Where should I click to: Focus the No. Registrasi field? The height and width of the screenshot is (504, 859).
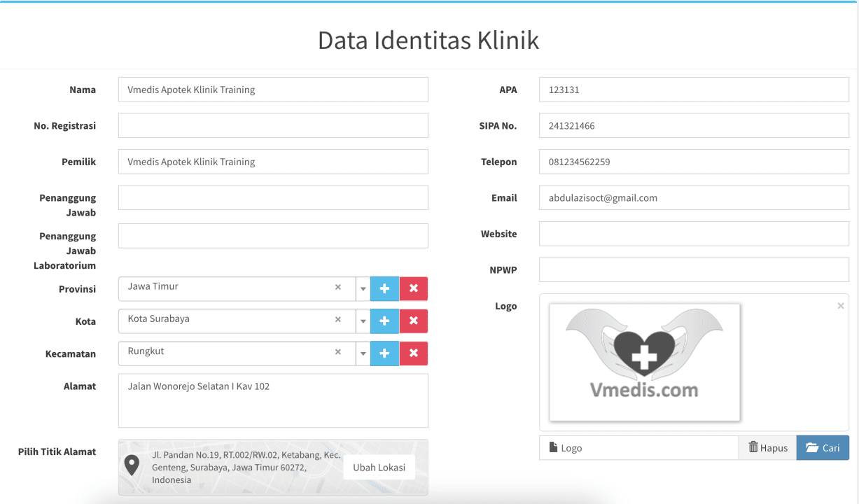tap(273, 126)
